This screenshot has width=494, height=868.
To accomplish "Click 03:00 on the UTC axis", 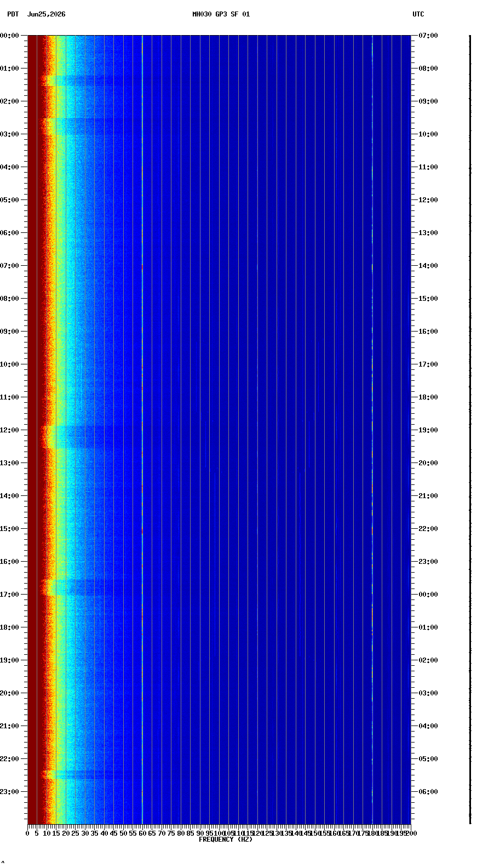I will (428, 693).
